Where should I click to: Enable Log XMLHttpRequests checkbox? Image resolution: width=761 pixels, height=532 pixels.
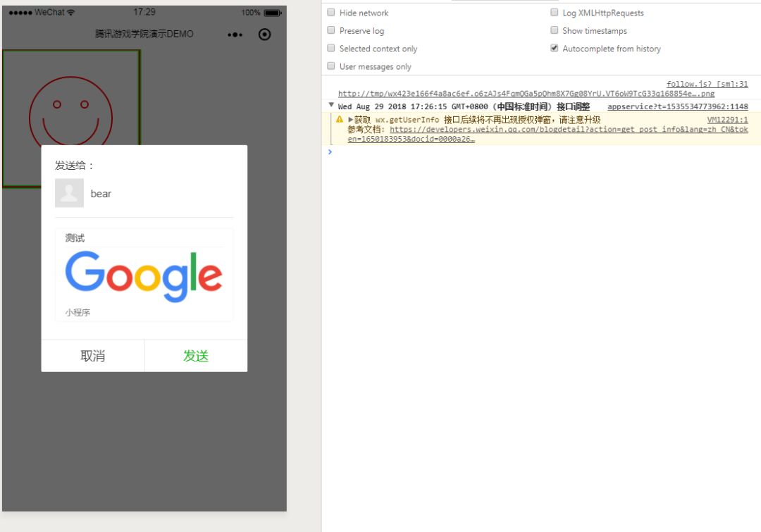point(555,12)
